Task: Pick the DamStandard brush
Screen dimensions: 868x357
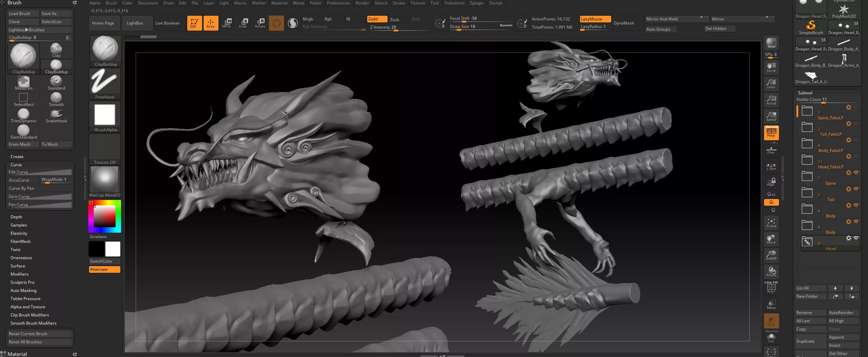Action: [x=24, y=131]
